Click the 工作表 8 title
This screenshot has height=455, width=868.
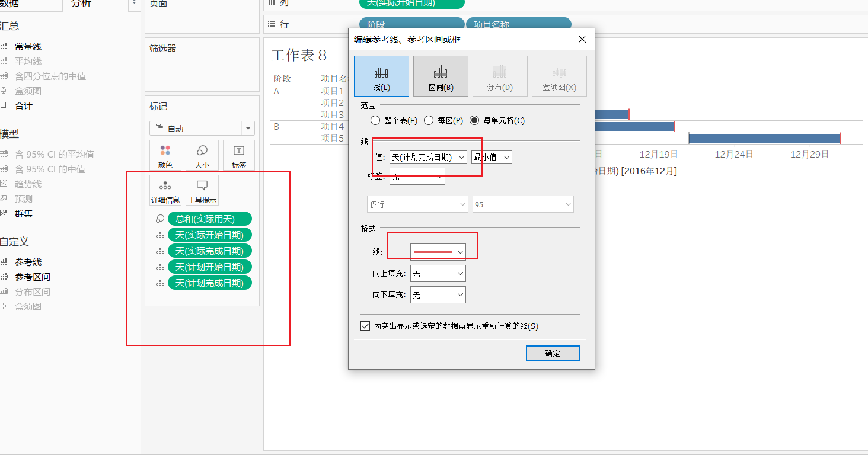(299, 56)
